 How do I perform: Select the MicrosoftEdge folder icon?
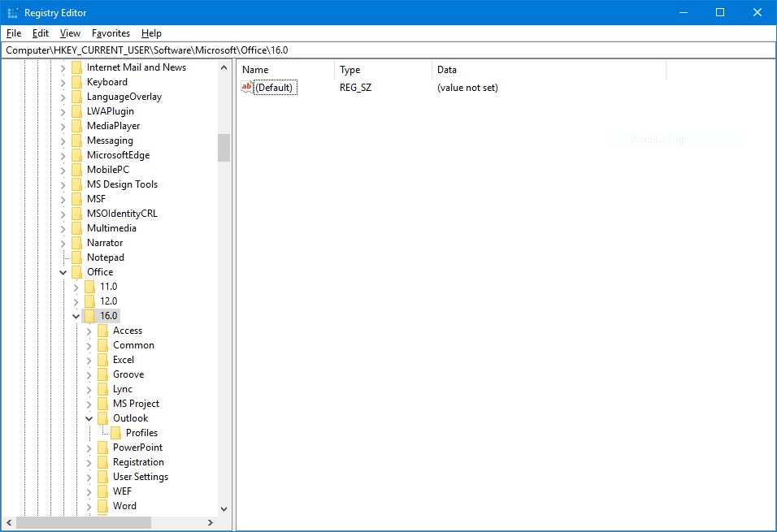76,155
